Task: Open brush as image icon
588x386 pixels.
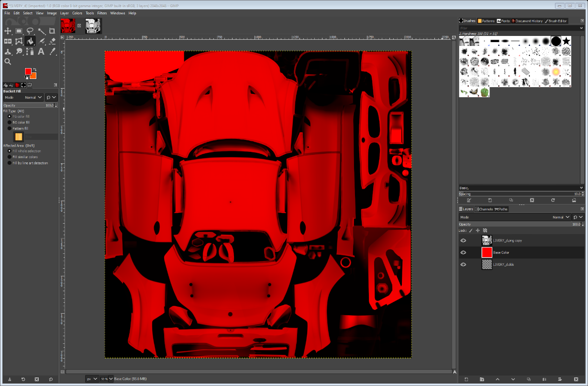Action: [x=574, y=200]
